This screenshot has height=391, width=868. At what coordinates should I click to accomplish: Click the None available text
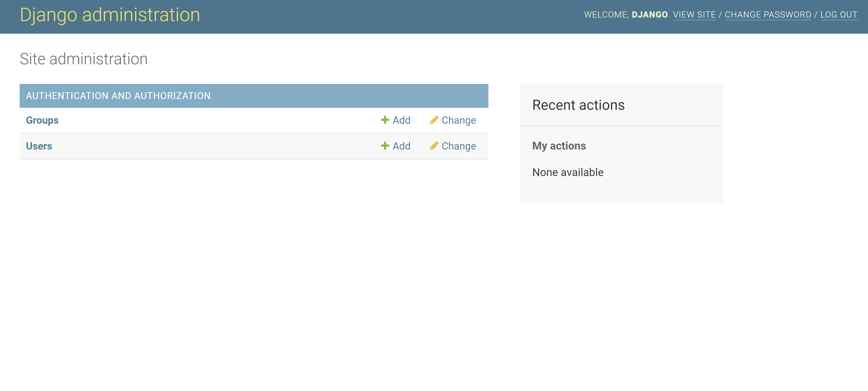pyautogui.click(x=568, y=172)
